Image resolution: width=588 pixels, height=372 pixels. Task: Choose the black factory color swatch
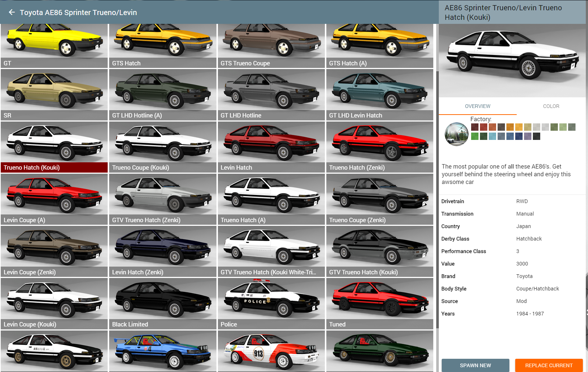point(537,136)
